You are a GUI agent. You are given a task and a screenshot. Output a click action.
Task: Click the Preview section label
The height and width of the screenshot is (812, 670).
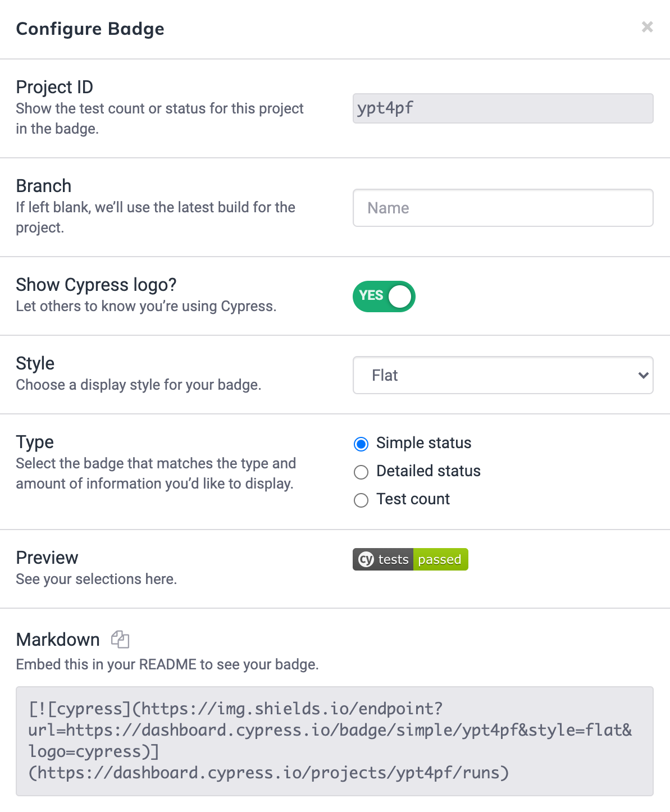click(x=47, y=558)
